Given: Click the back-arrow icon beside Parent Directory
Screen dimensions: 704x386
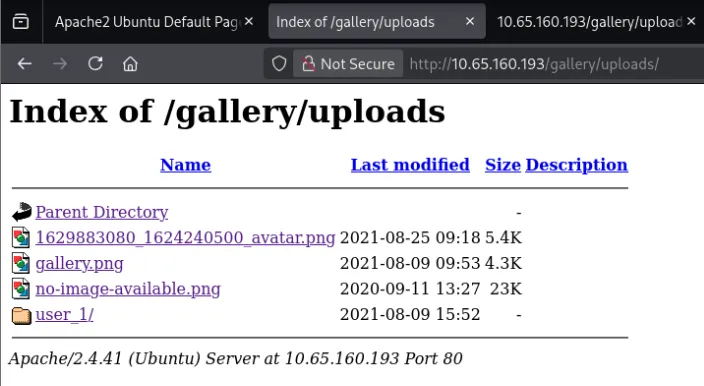Looking at the screenshot, I should tap(22, 212).
